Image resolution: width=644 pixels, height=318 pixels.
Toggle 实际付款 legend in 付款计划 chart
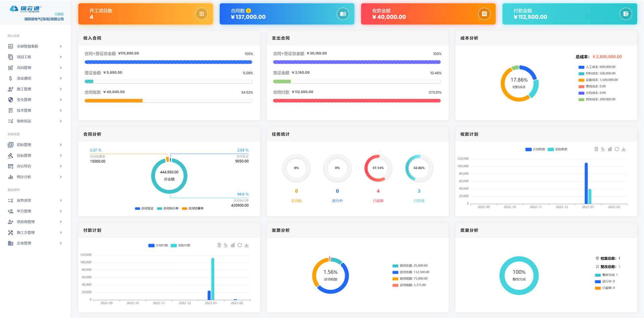pos(181,246)
